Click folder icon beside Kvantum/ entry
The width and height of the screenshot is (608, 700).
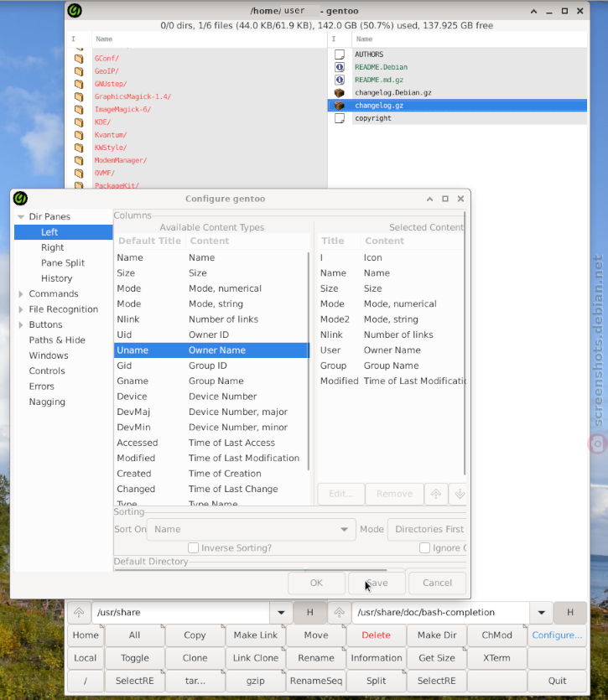coord(79,135)
